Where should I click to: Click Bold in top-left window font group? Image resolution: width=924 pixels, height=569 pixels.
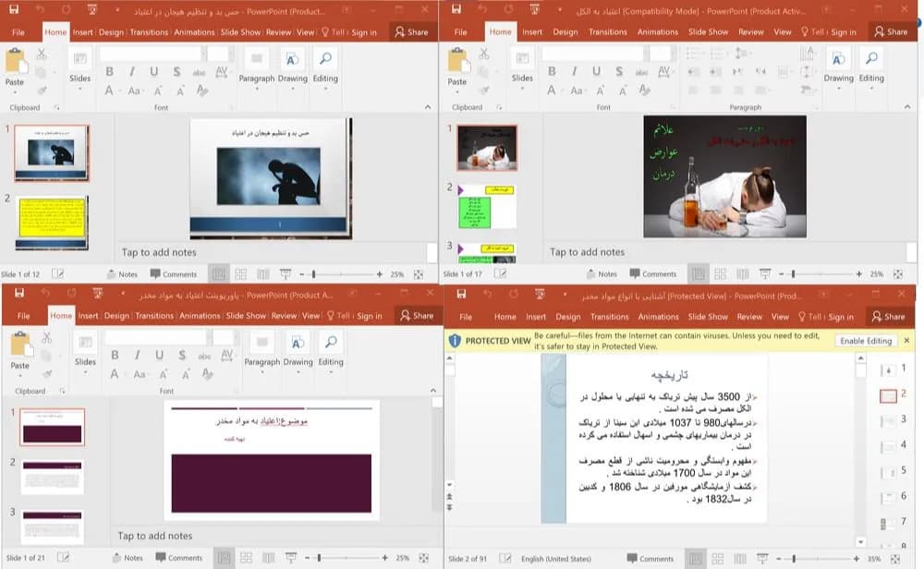click(109, 71)
